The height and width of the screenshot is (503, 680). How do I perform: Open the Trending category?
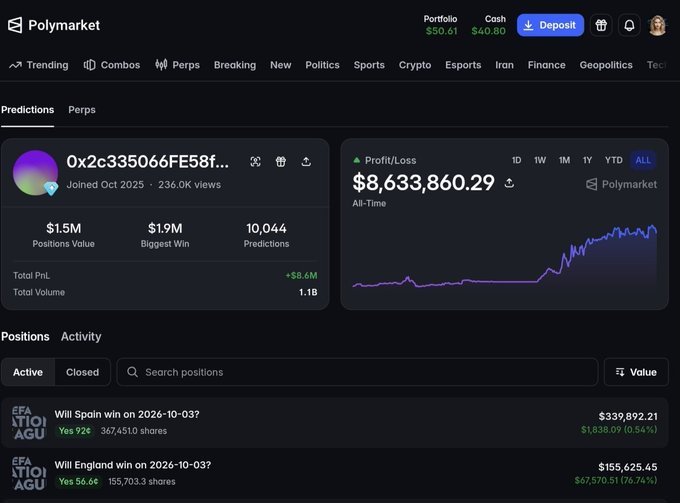tap(39, 65)
